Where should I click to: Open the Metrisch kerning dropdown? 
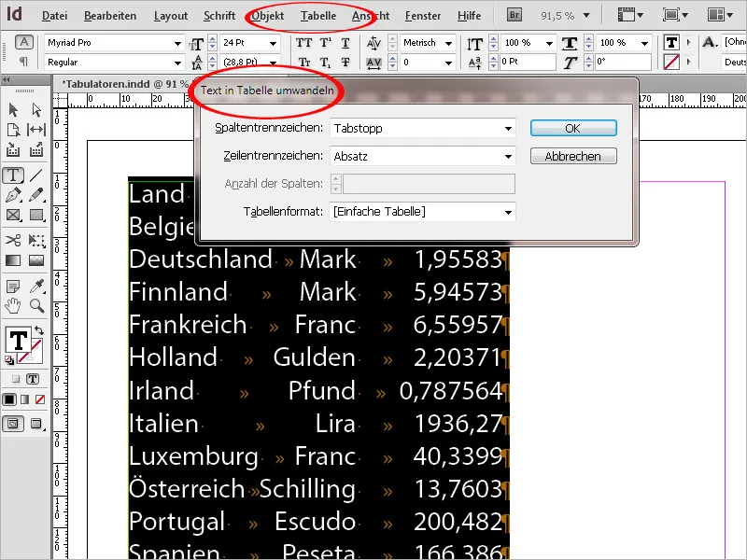[448, 43]
